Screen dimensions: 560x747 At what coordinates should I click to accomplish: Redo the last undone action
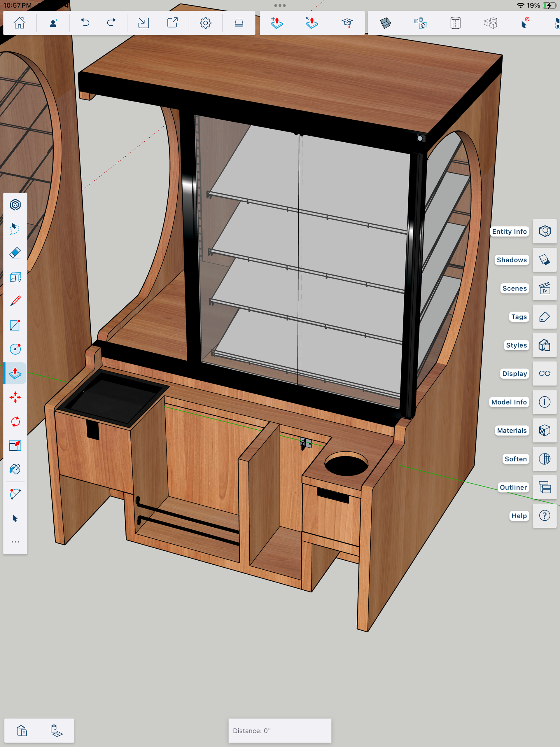click(111, 23)
